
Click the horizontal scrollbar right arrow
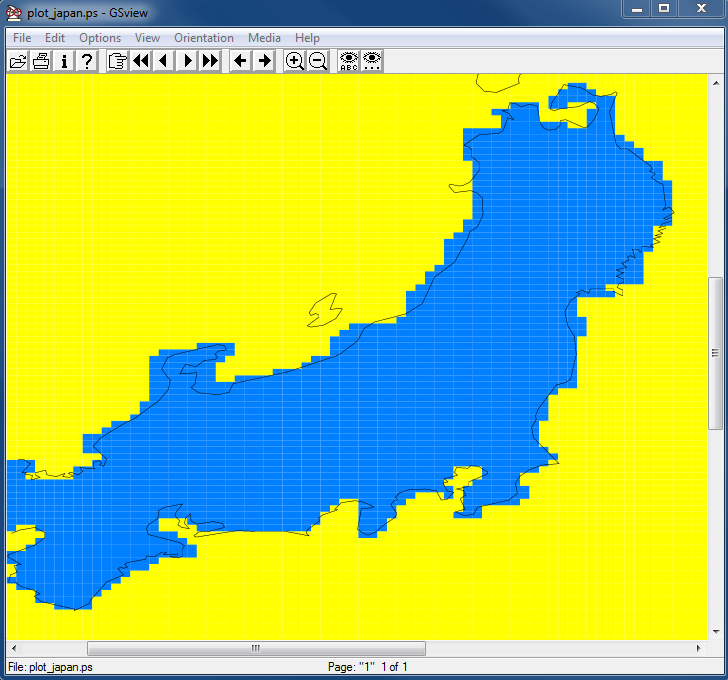699,648
